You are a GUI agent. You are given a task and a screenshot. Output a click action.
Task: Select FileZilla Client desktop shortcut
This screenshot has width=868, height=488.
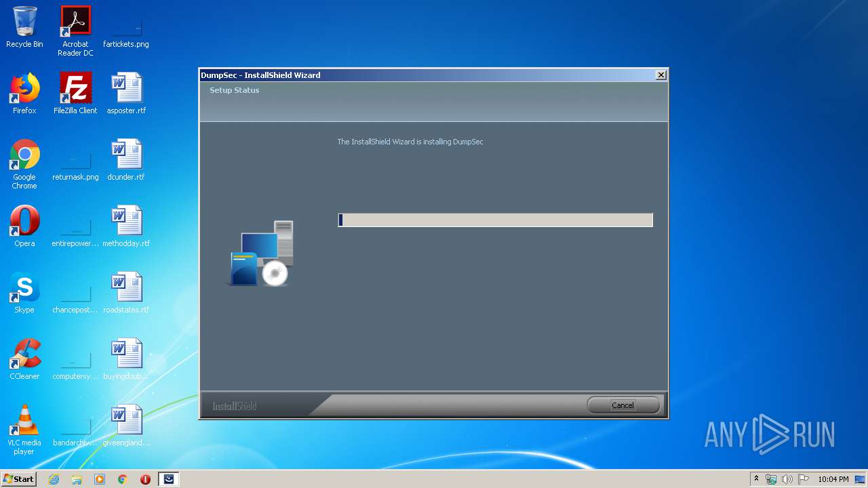75,94
